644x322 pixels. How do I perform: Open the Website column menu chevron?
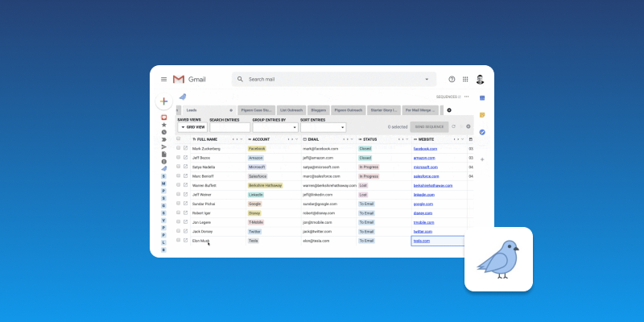pos(462,139)
